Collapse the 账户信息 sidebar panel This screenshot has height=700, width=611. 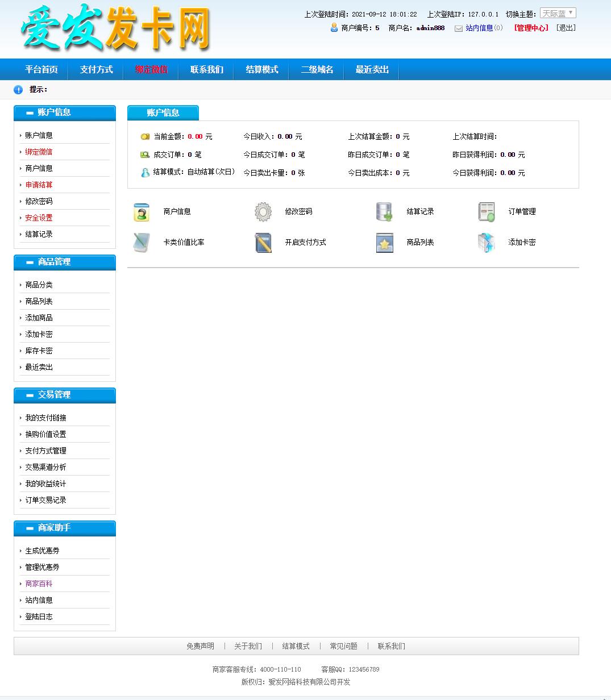[30, 113]
